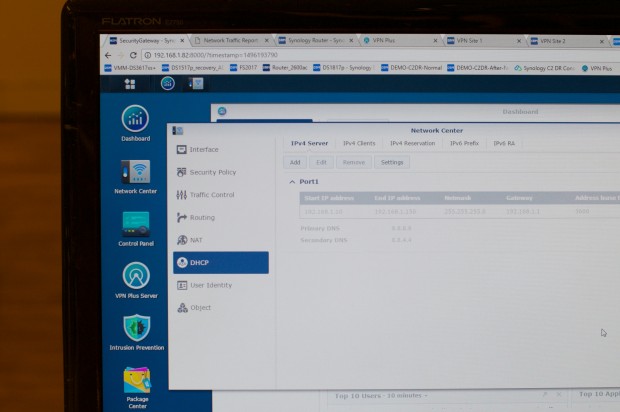Open the Dashboard desktop icon
Screen dimensions: 620x412
tap(135, 120)
